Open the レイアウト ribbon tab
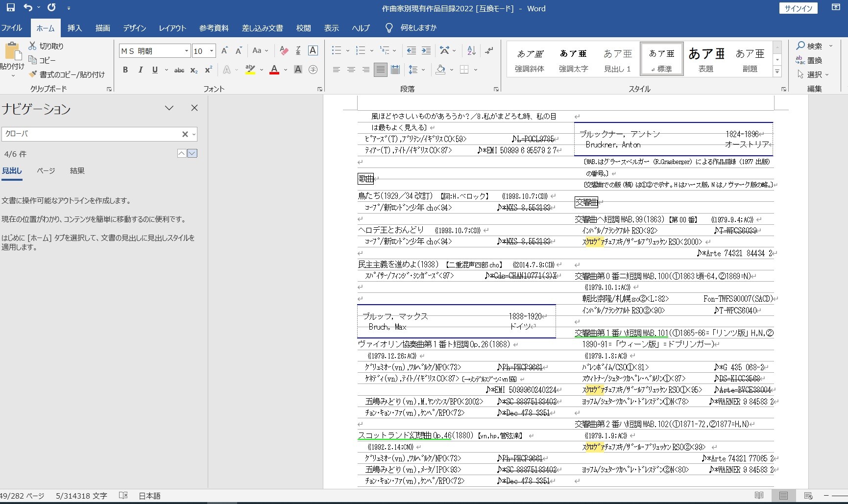The height and width of the screenshot is (504, 848). 172,28
